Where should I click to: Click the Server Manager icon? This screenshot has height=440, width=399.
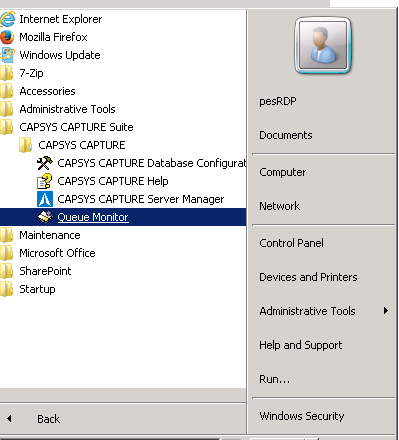pyautogui.click(x=45, y=199)
